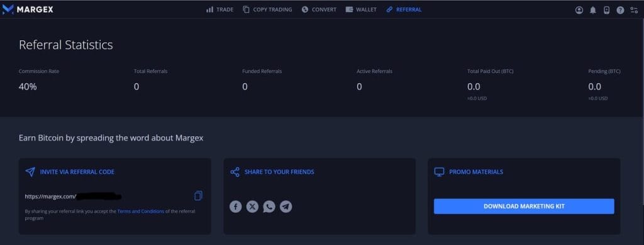Click the margex.com referral link text

[x=73, y=197]
